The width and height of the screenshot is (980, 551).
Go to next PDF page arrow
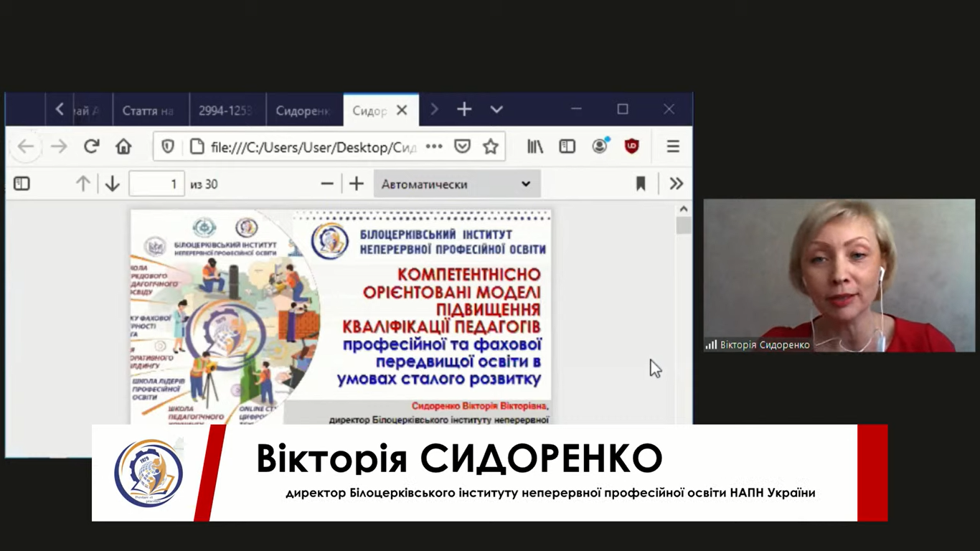112,184
